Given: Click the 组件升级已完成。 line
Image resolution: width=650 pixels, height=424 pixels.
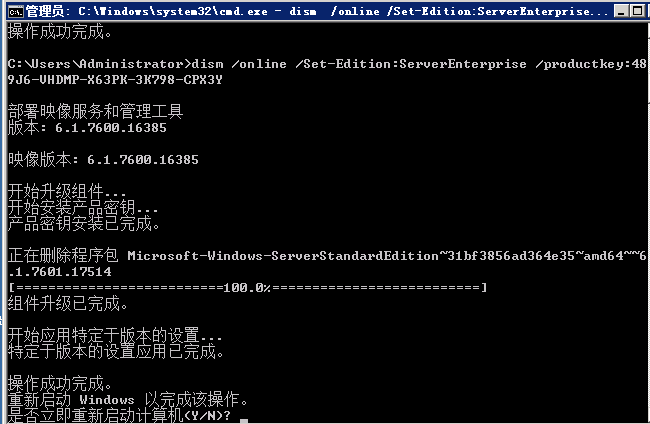Looking at the screenshot, I should 68,303.
